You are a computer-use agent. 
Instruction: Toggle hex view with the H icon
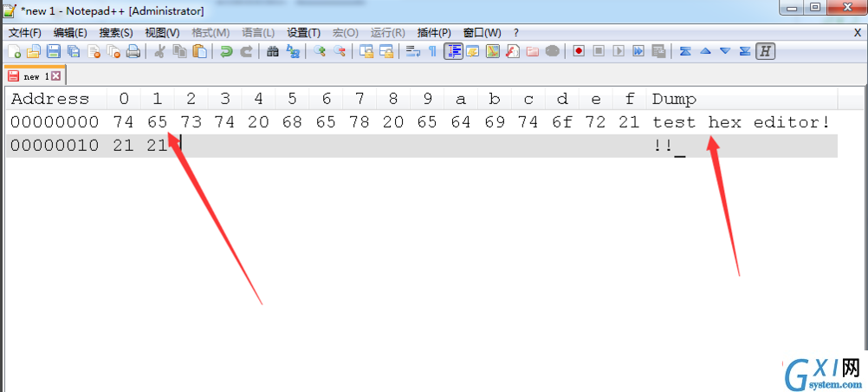(765, 51)
